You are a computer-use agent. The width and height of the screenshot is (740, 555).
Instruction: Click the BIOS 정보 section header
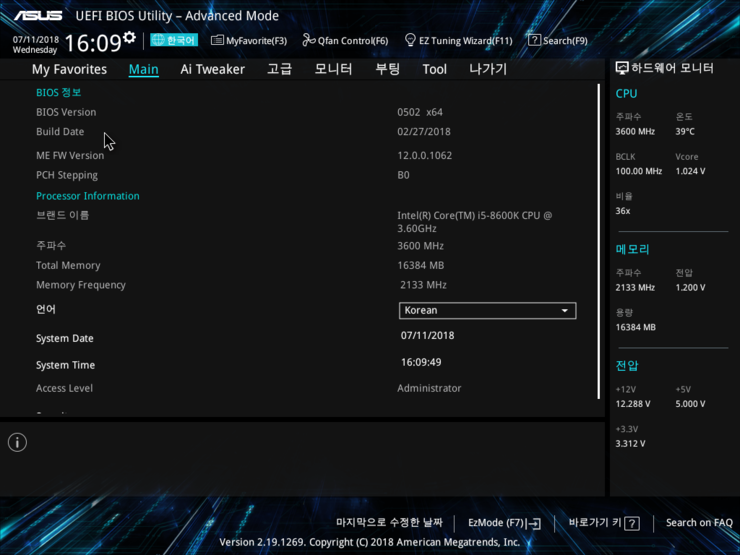point(59,92)
